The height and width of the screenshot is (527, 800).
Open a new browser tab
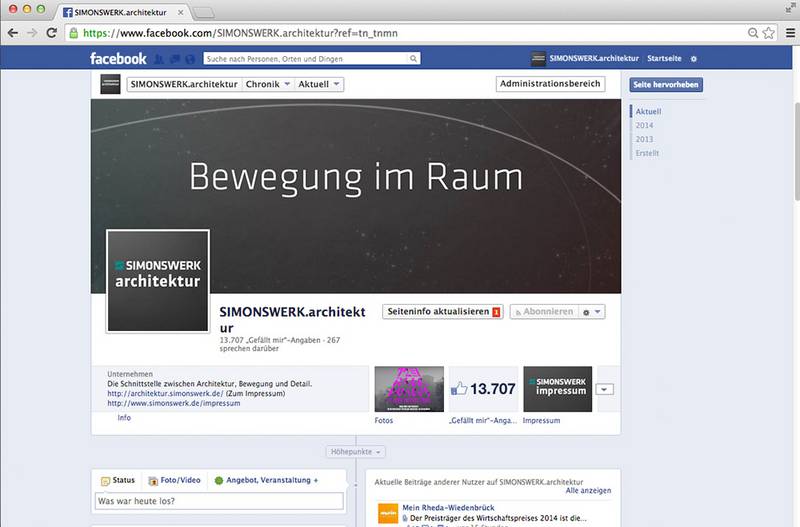[204, 12]
